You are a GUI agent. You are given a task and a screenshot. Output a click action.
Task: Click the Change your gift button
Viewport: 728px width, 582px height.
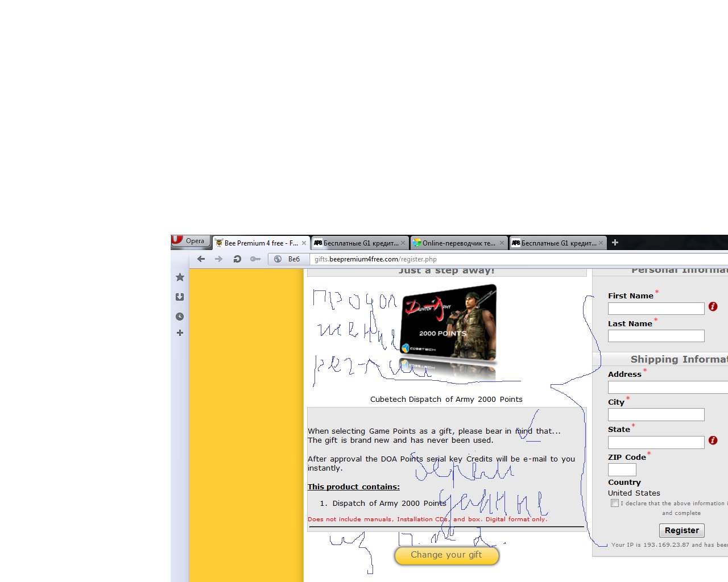click(446, 555)
